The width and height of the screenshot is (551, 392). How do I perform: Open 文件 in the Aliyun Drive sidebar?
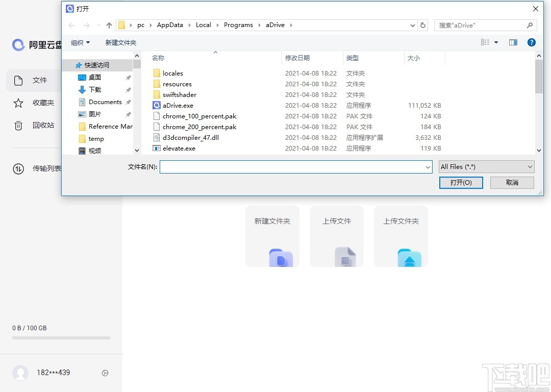coord(34,81)
